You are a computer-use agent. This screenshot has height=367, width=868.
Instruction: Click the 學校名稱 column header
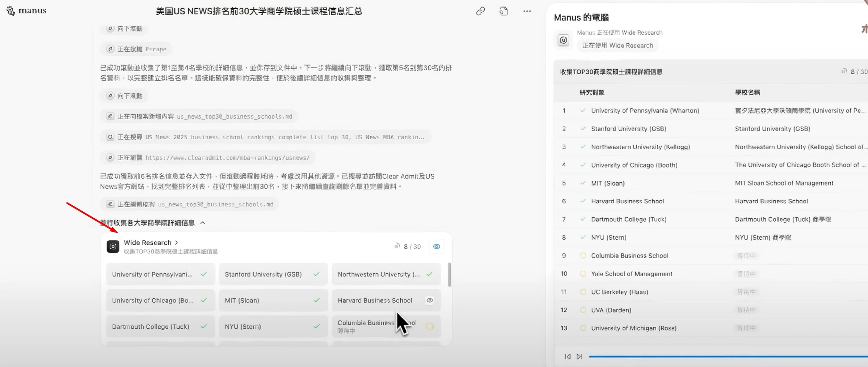pos(747,92)
